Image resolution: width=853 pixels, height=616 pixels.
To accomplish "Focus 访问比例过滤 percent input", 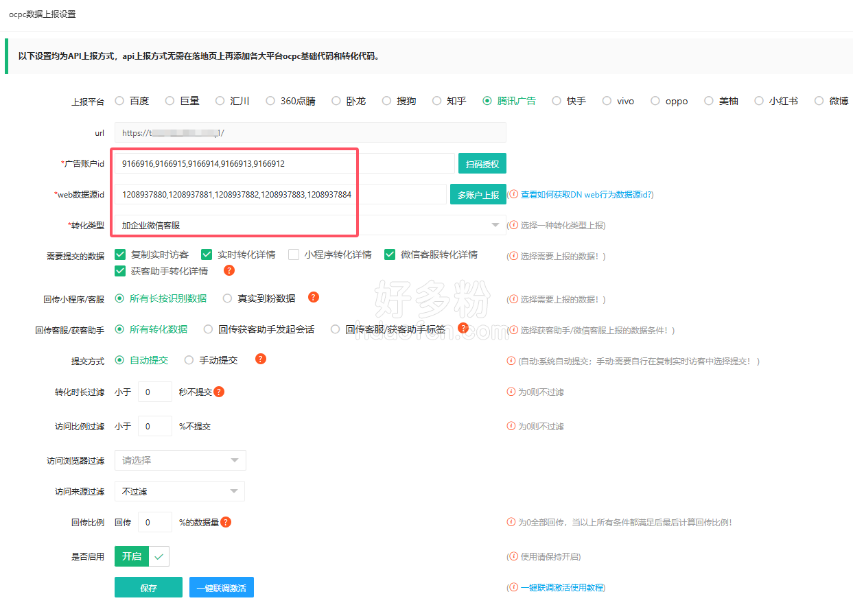I will coord(155,426).
